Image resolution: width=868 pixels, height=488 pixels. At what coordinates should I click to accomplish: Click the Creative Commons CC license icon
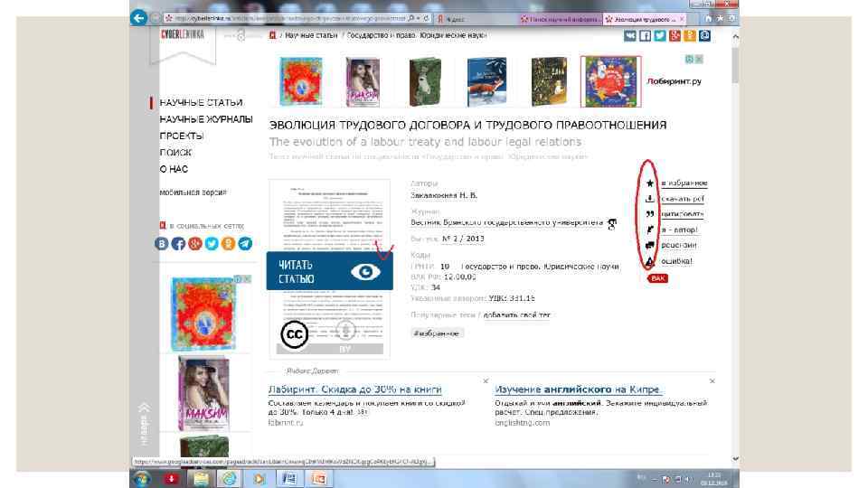click(294, 334)
